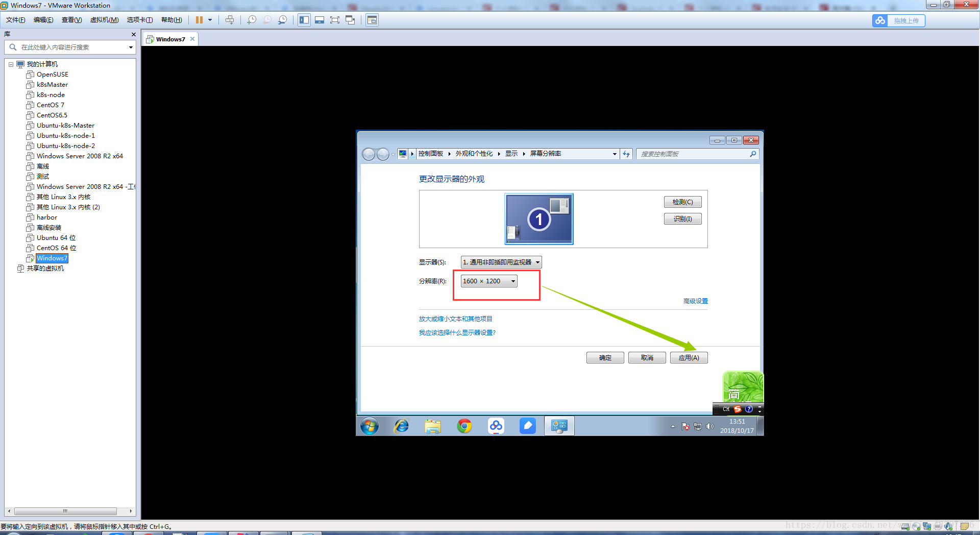This screenshot has width=980, height=535.
Task: Open address bar history dropdown in control panel
Action: [615, 154]
